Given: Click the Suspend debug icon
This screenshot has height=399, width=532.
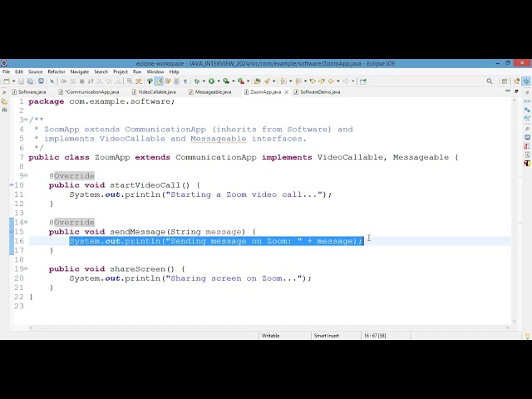Looking at the screenshot, I should pos(72,81).
